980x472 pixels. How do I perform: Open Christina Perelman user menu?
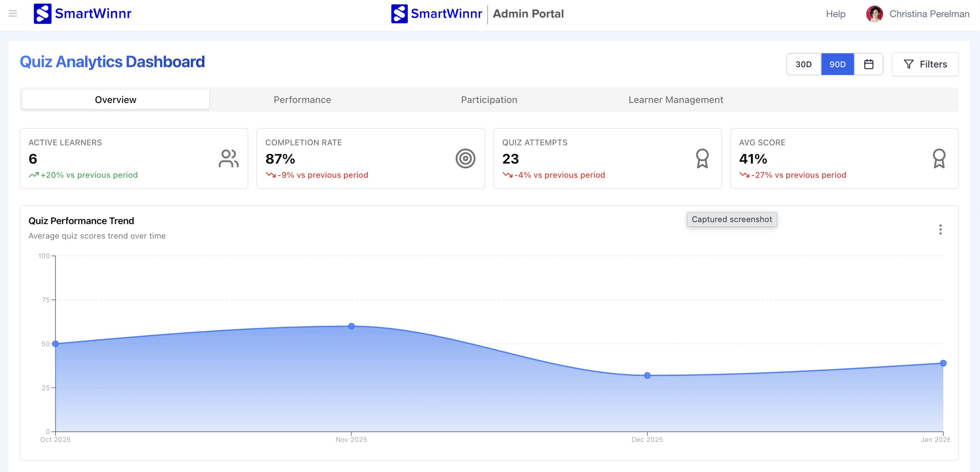929,14
